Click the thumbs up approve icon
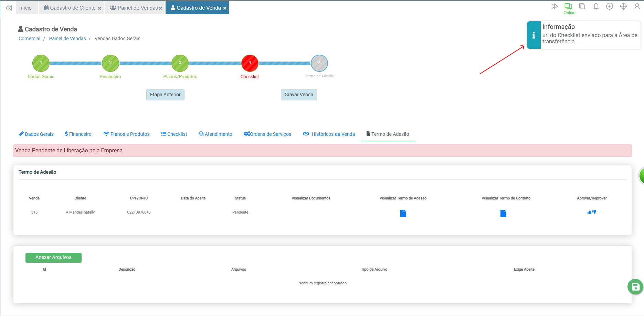This screenshot has height=316, width=644. [x=589, y=212]
